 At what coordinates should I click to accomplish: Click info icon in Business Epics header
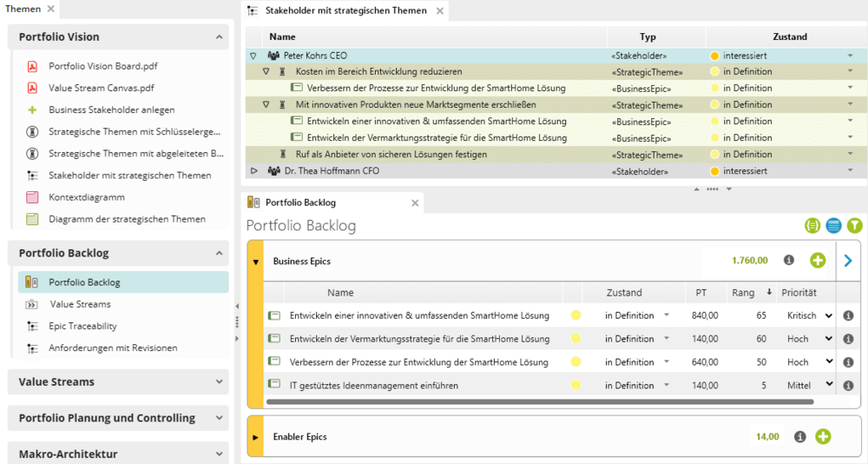coord(789,261)
